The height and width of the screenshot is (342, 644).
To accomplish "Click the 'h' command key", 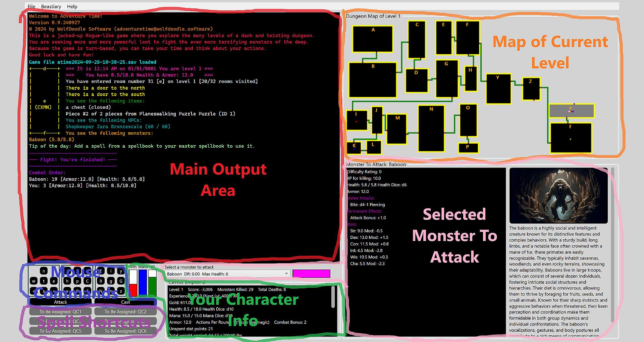I will pos(67,281).
